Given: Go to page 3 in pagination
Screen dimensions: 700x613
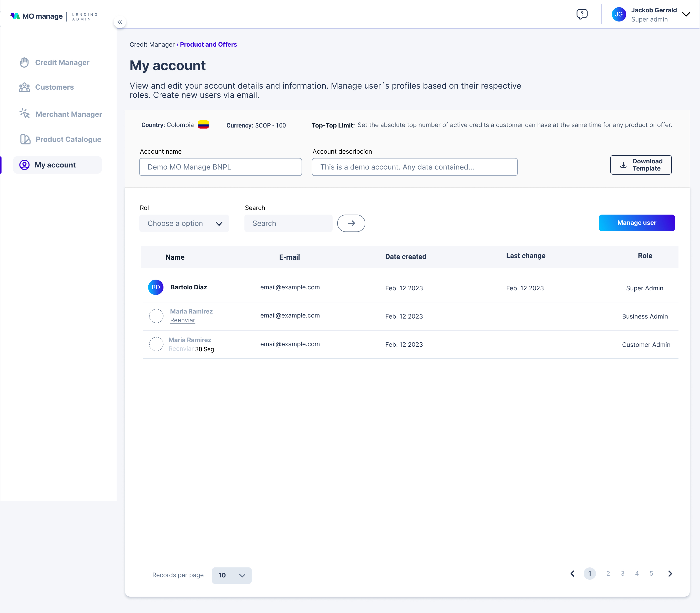Looking at the screenshot, I should 622,574.
